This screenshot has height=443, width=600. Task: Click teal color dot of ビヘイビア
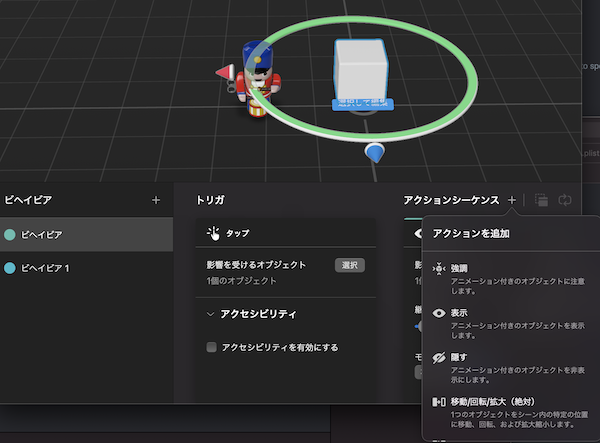click(10, 235)
